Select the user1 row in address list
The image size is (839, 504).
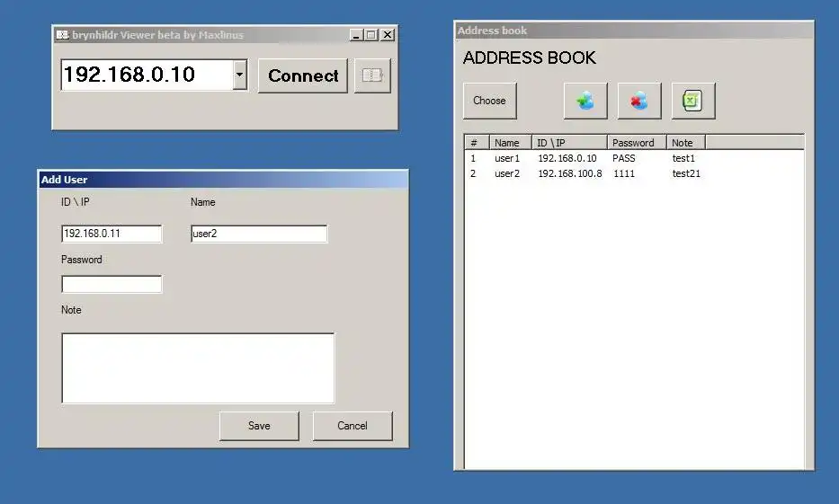coord(634,158)
